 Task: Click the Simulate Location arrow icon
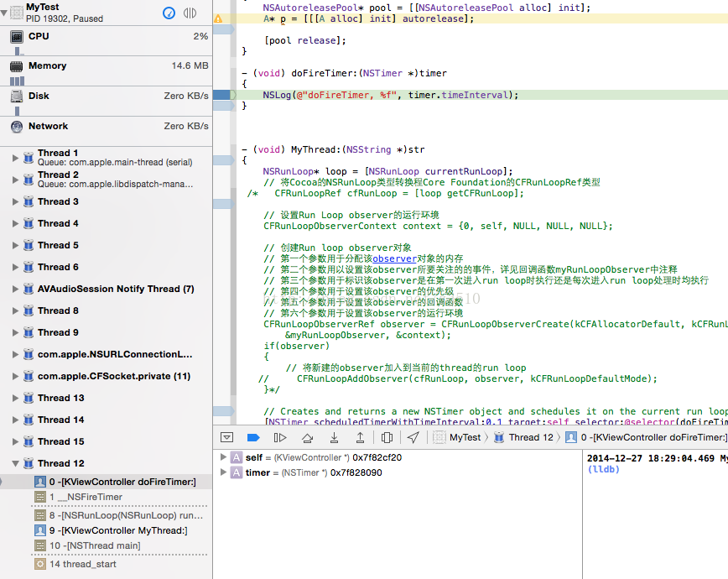click(x=413, y=437)
